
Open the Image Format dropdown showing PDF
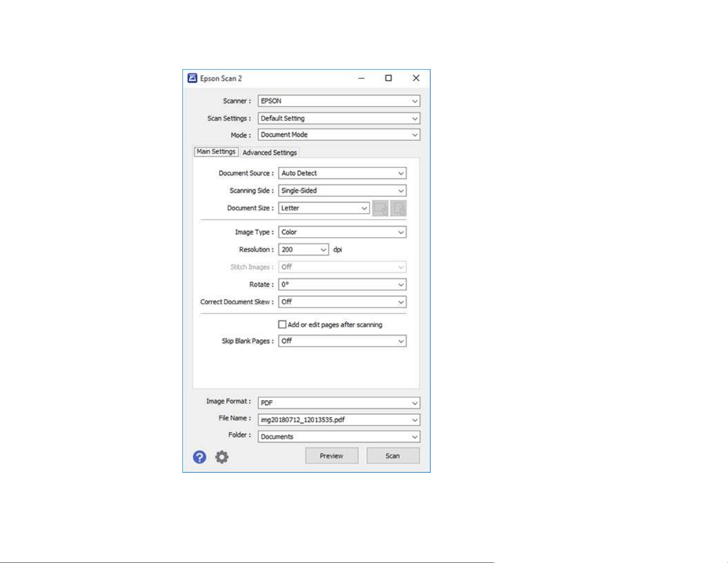point(339,403)
